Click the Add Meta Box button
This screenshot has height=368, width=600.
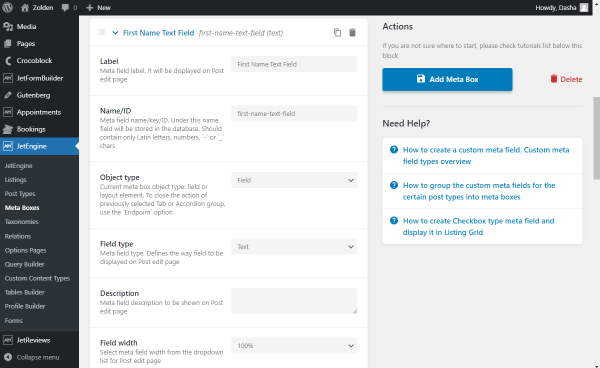click(x=447, y=79)
